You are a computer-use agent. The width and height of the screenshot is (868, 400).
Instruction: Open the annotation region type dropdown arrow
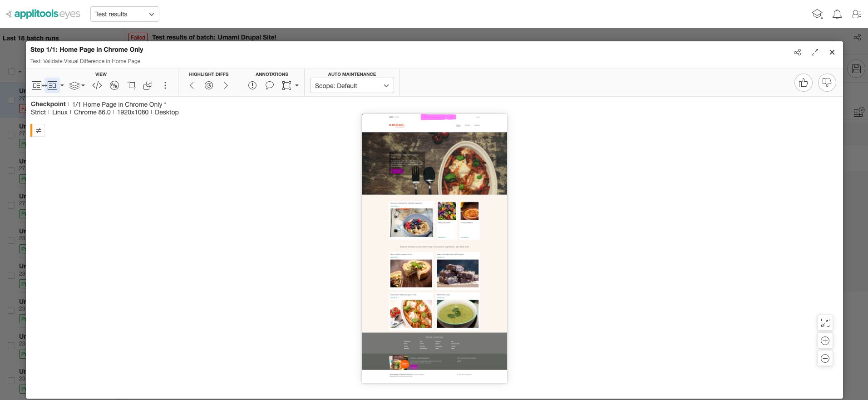click(297, 85)
